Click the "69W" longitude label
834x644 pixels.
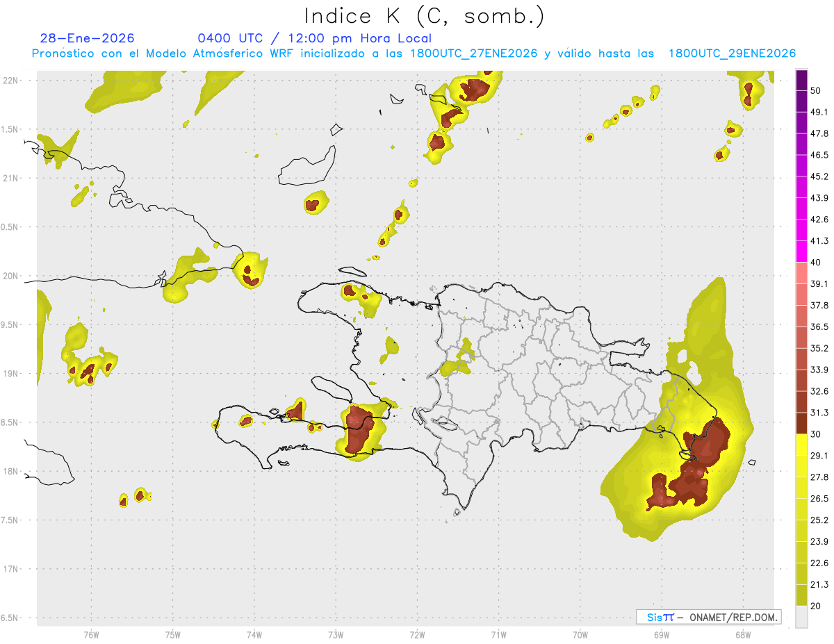coord(662,634)
